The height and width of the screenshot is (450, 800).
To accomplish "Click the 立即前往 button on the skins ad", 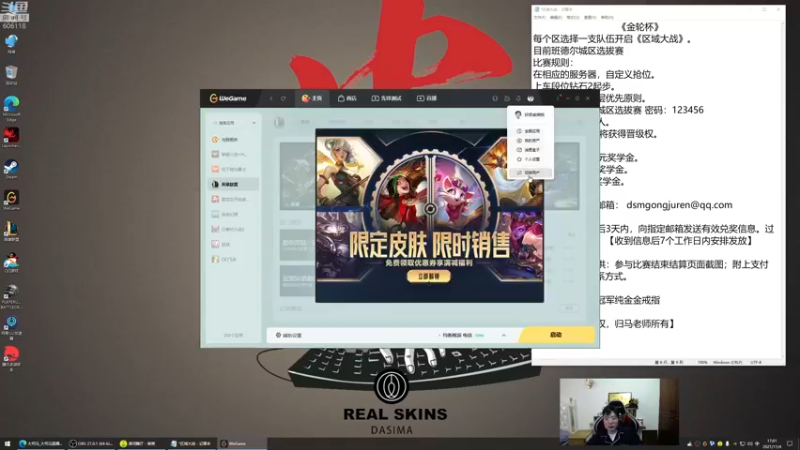I will coord(429,276).
